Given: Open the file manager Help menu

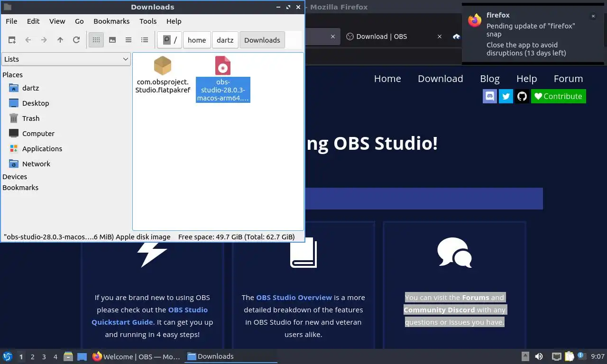Looking at the screenshot, I should 174,21.
